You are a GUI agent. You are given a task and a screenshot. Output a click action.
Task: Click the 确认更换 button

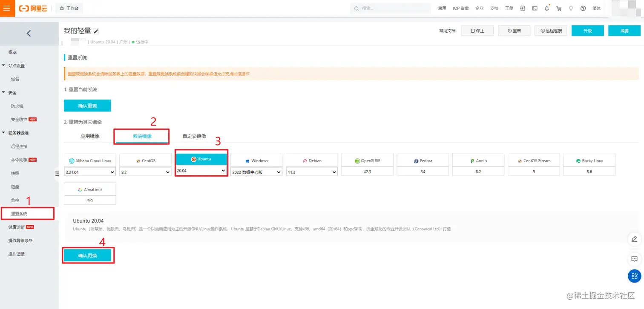pos(87,255)
